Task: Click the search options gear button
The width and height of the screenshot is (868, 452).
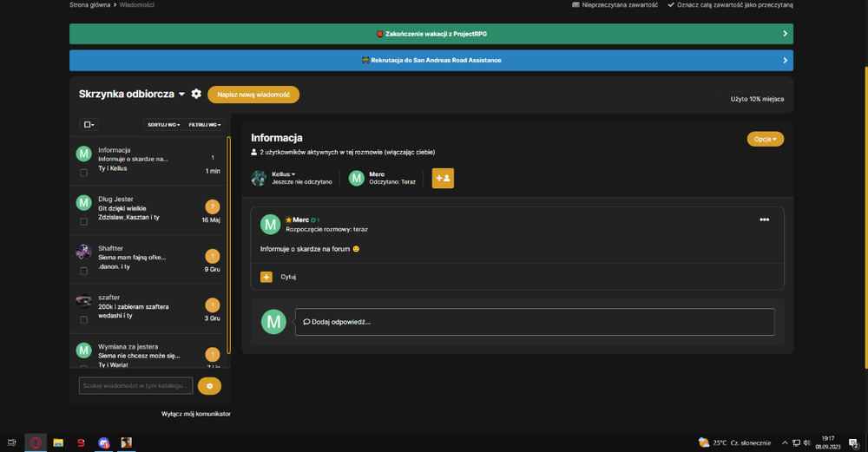Action: pyautogui.click(x=209, y=385)
